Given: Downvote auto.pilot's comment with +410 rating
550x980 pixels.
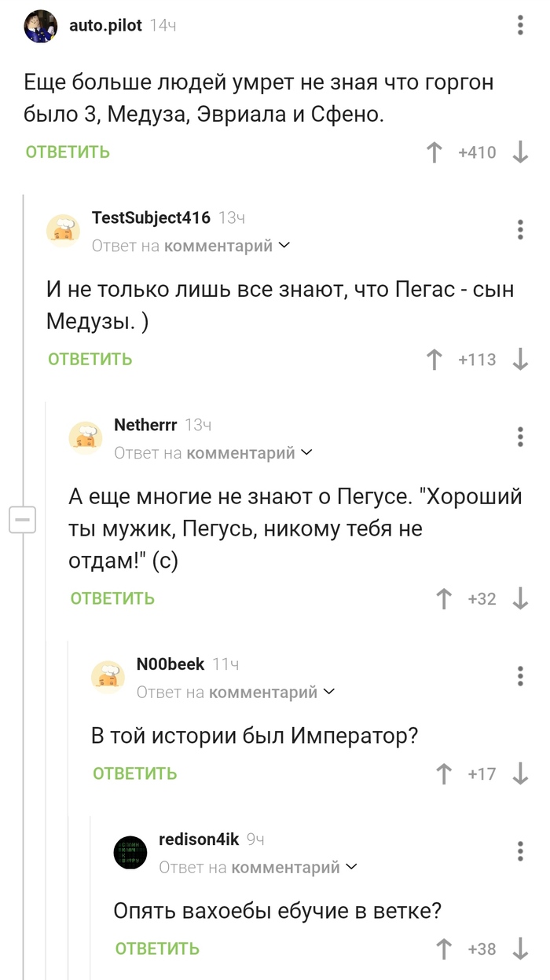Looking at the screenshot, I should (x=520, y=152).
